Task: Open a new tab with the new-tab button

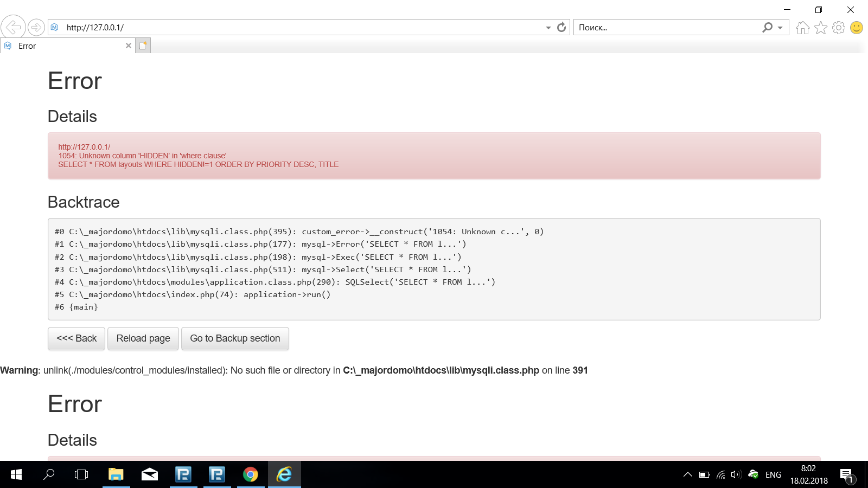Action: click(143, 46)
